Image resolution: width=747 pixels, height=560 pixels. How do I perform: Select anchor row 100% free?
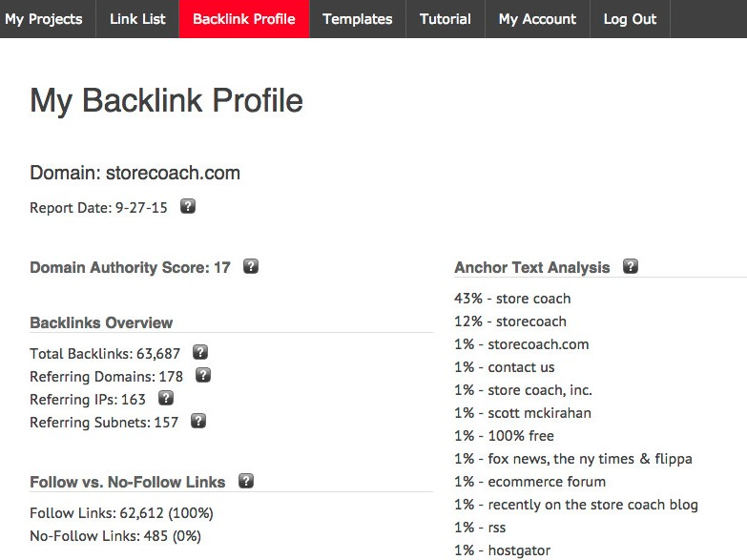pyautogui.click(x=504, y=436)
